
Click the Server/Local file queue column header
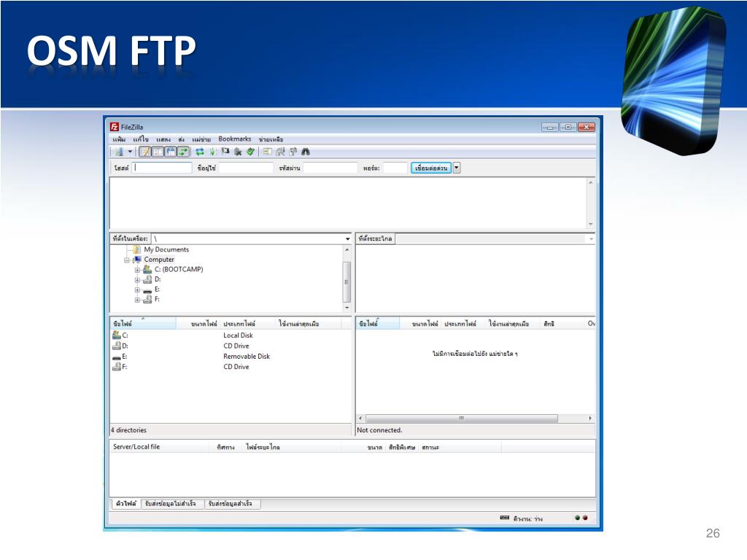click(160, 447)
